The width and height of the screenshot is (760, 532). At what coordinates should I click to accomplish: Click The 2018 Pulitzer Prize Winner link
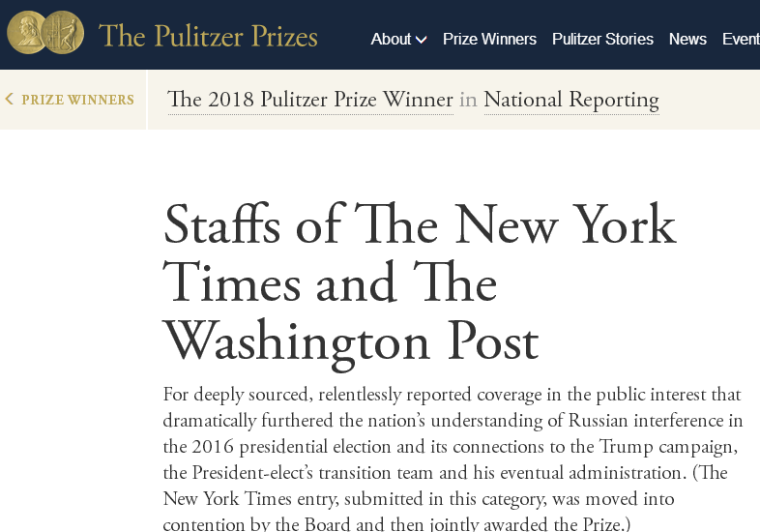point(310,100)
